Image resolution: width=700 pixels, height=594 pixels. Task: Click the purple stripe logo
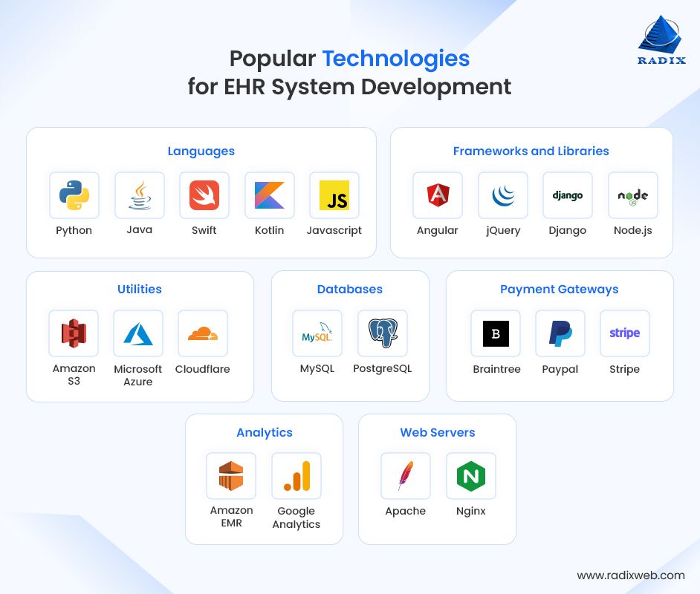pyautogui.click(x=625, y=333)
